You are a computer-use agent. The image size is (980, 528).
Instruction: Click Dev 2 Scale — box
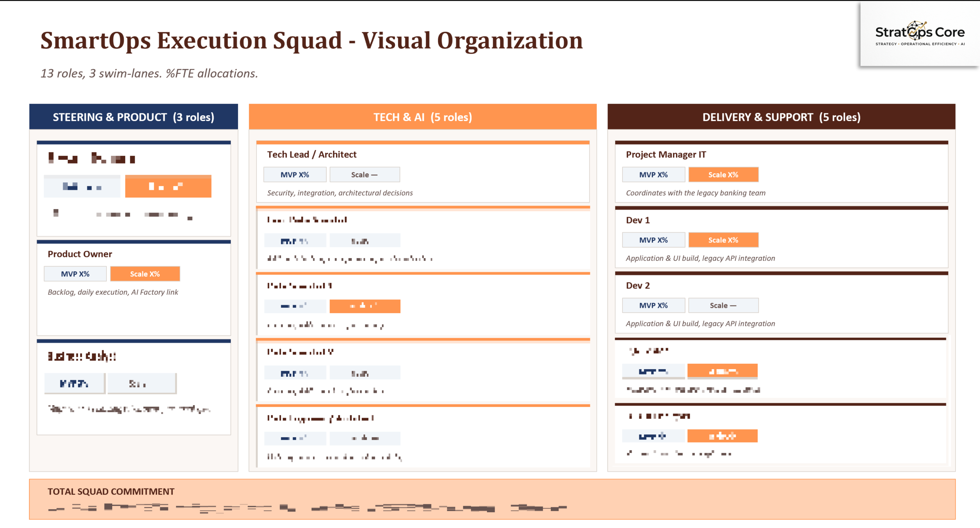(723, 306)
